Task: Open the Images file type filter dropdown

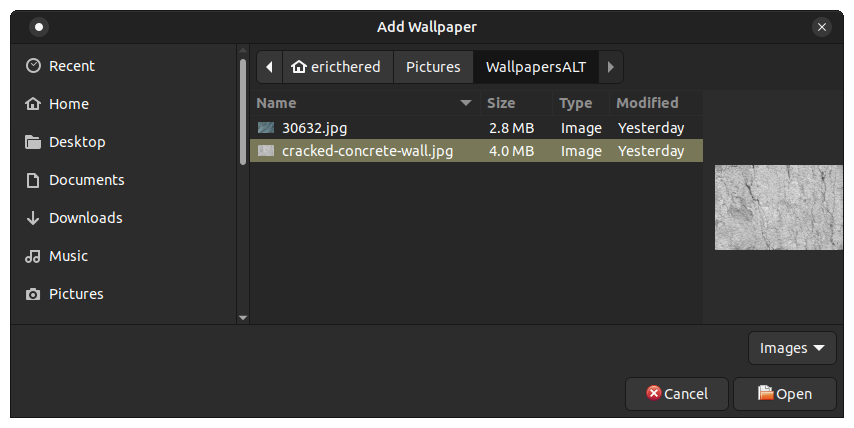Action: coord(793,348)
